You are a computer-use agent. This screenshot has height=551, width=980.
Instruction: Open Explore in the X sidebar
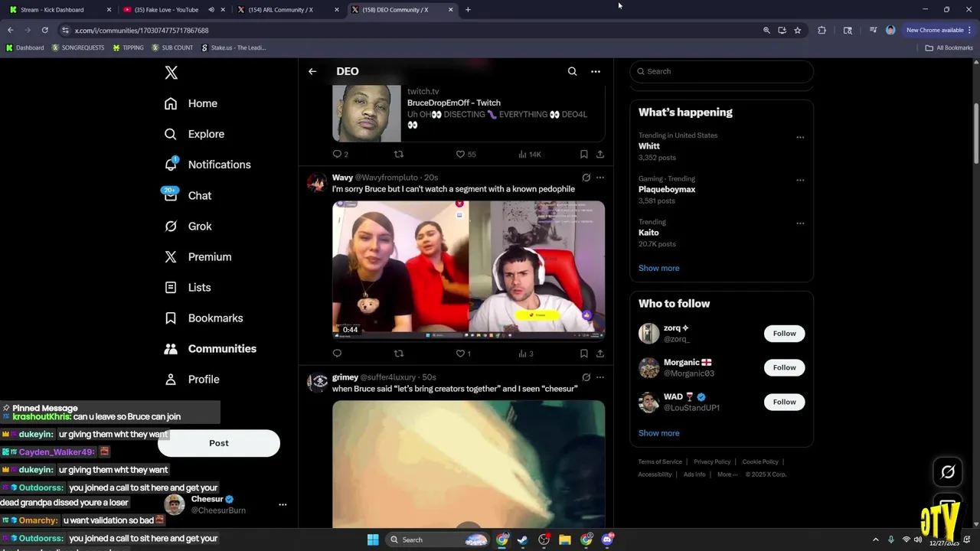pyautogui.click(x=194, y=134)
